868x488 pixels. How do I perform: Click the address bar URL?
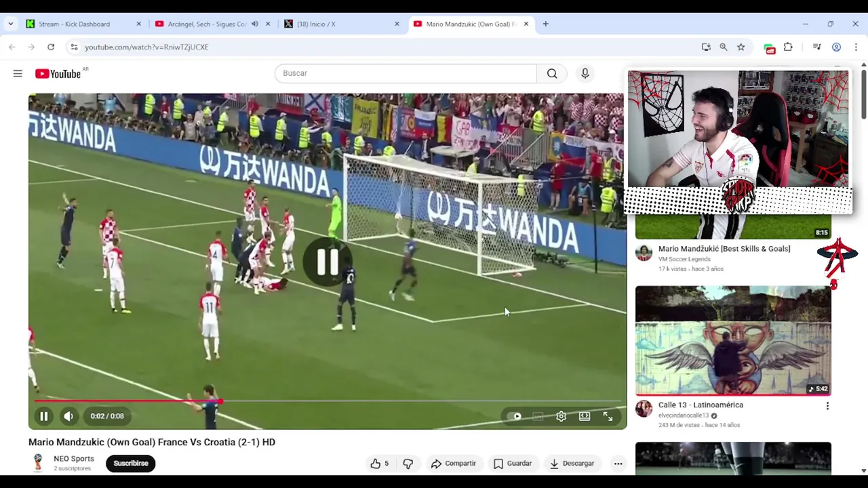click(x=146, y=47)
